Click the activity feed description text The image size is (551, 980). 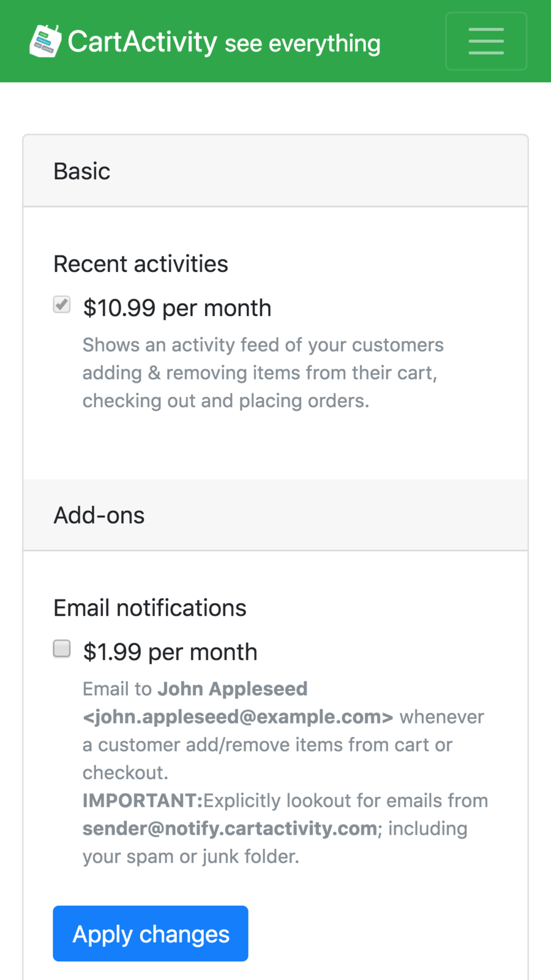click(263, 372)
